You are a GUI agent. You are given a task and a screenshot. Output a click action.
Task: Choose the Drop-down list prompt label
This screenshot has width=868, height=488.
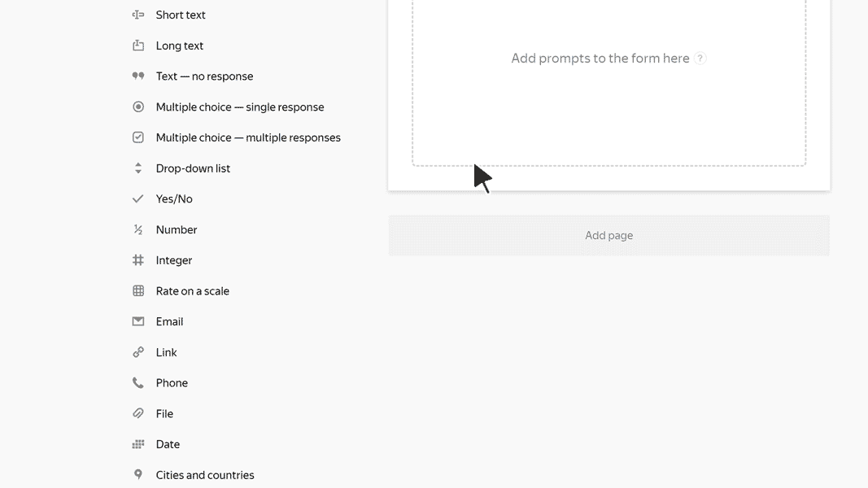[x=193, y=168]
